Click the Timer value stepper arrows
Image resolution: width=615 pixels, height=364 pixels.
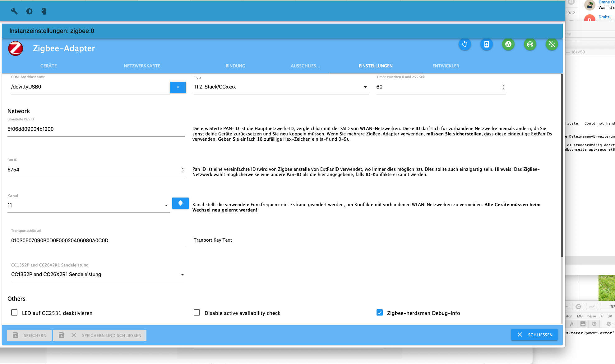(x=503, y=87)
